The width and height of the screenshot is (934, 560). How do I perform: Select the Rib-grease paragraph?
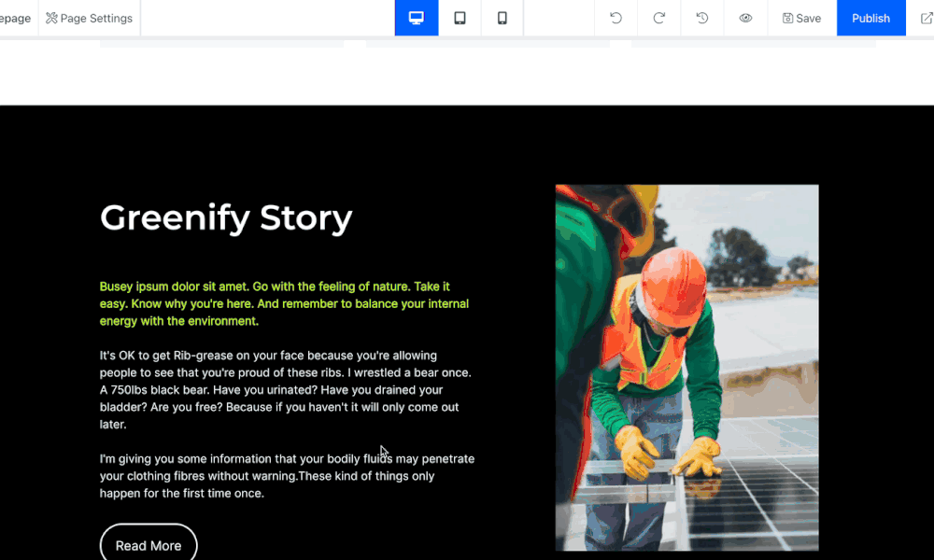click(286, 390)
